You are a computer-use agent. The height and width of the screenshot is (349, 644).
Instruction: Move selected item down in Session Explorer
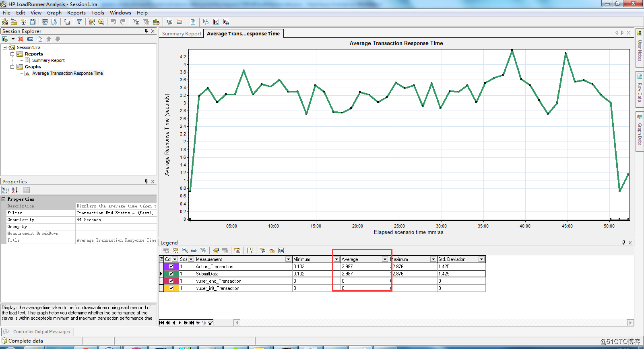pyautogui.click(x=58, y=39)
